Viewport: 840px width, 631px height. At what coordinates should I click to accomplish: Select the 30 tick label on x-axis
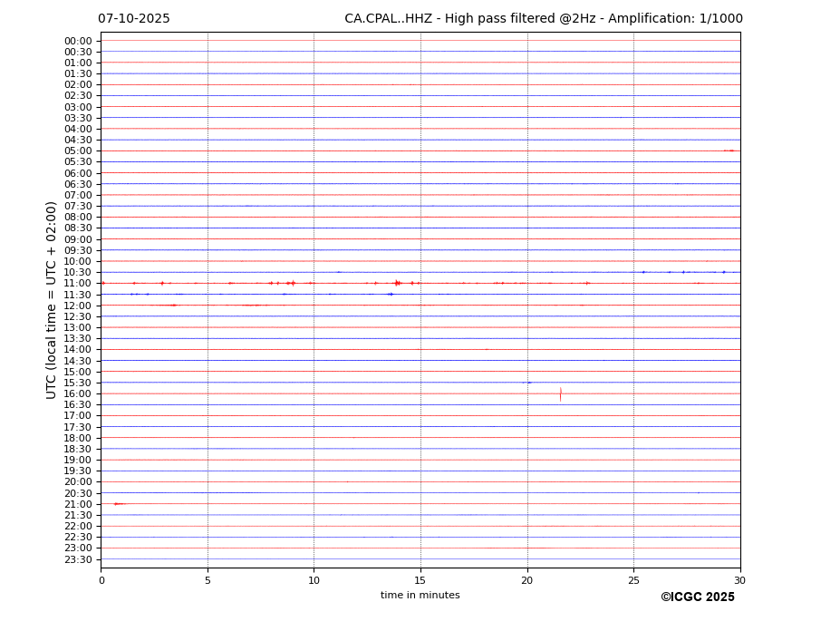coord(739,580)
